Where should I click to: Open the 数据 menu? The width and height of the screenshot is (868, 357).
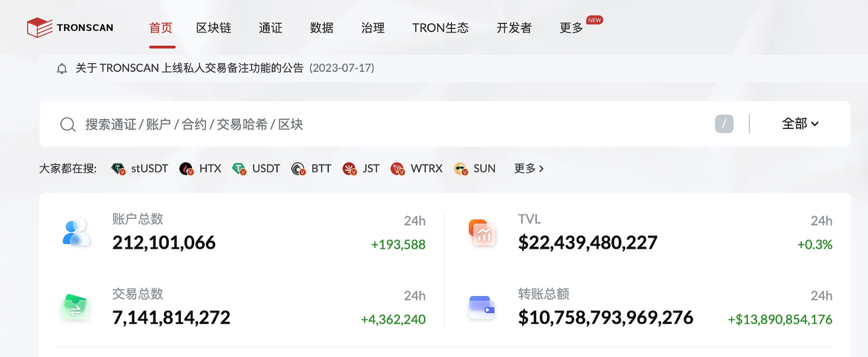tap(322, 28)
